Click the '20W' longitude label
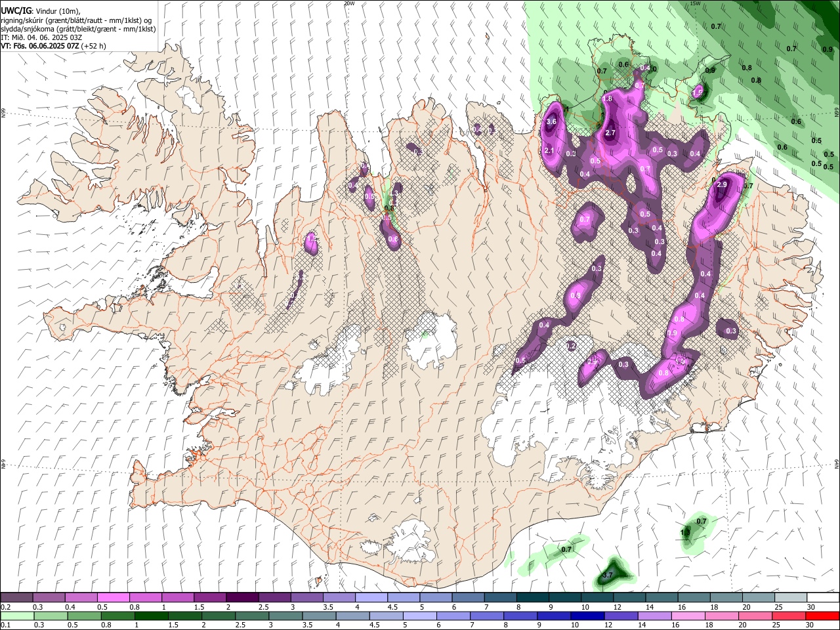This screenshot has width=840, height=630. (349, 3)
